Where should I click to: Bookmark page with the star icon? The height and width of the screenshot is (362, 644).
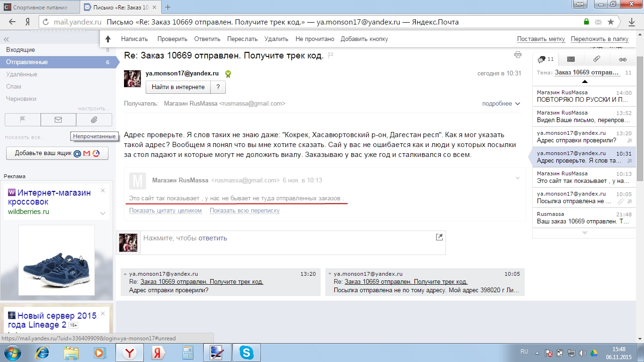(611, 22)
